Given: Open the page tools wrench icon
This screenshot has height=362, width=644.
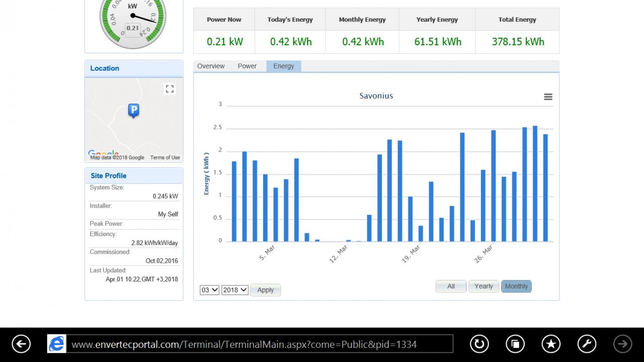Looking at the screenshot, I should pos(587,344).
